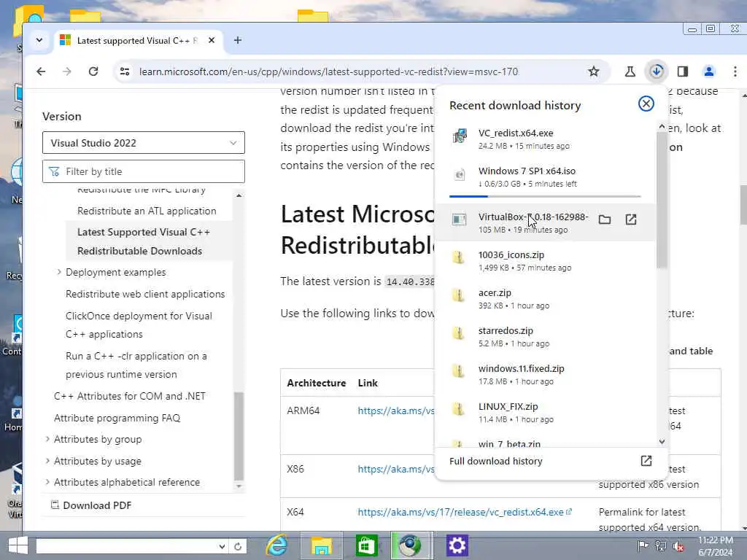Screen dimensions: 747x560
Task: Open the taskbar address dropdown arrow
Action: click(222, 546)
